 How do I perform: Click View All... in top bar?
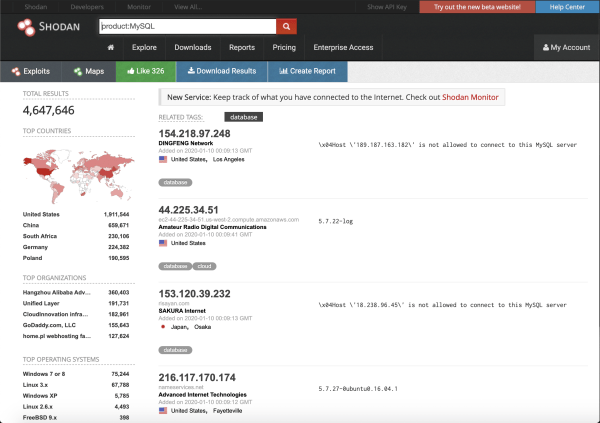point(188,7)
